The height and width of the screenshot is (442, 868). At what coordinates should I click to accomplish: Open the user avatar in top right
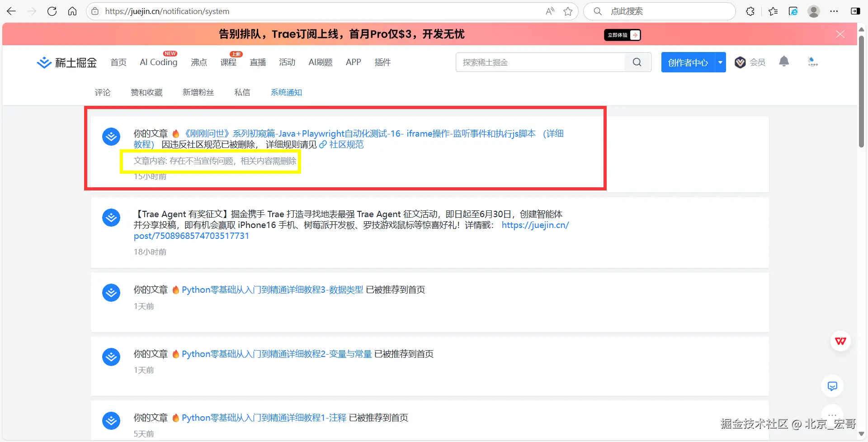(x=814, y=11)
